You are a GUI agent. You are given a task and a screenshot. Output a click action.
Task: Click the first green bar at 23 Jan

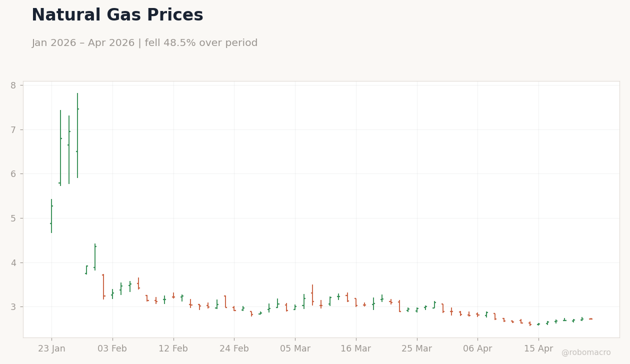[x=51, y=216]
